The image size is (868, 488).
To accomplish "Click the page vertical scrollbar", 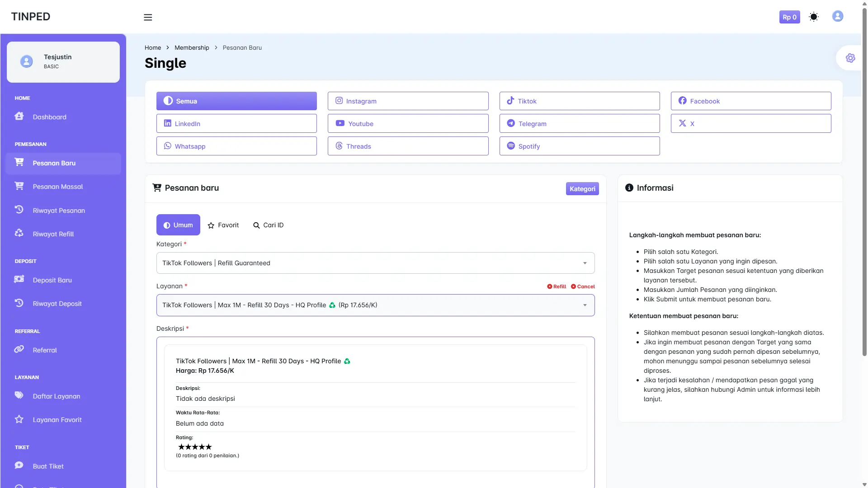I will 864,181.
